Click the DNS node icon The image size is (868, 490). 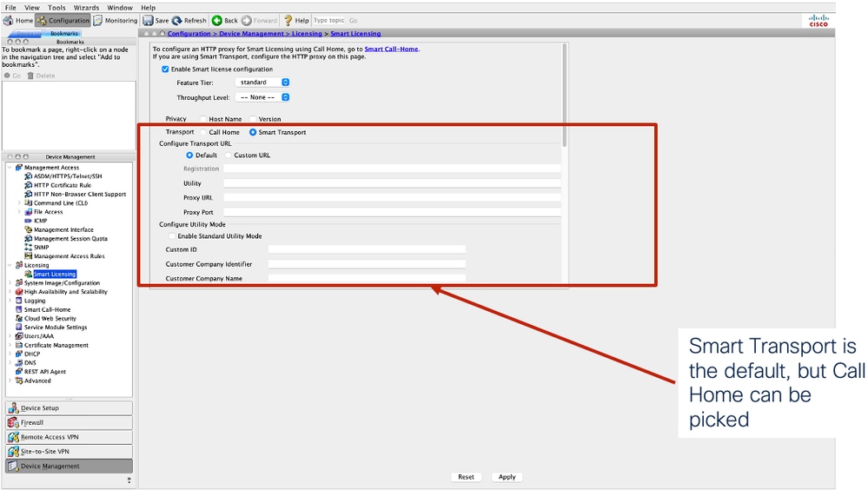(x=19, y=362)
